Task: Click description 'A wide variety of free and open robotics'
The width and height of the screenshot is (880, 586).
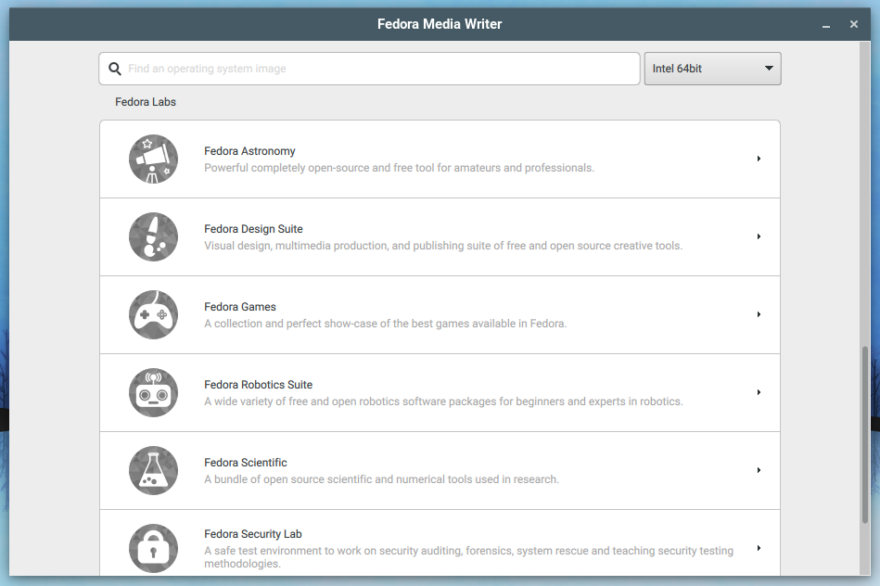Action: (443, 401)
